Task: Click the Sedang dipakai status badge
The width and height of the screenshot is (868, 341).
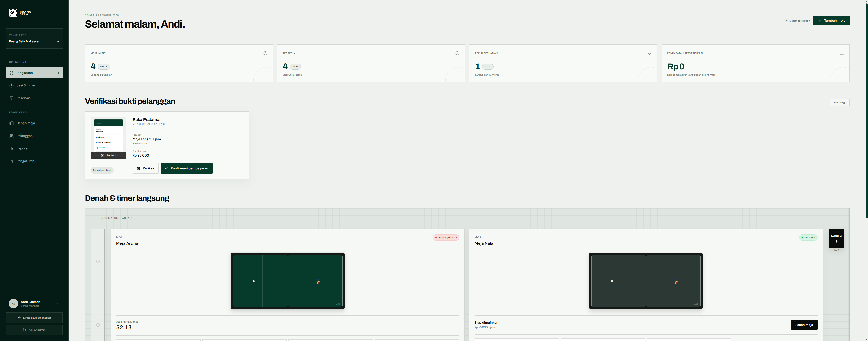Action: 446,238
